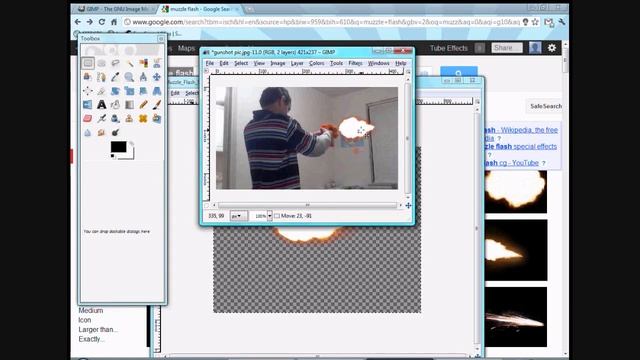Select the Ellipse Select tool
The height and width of the screenshot is (360, 640).
tap(102, 63)
